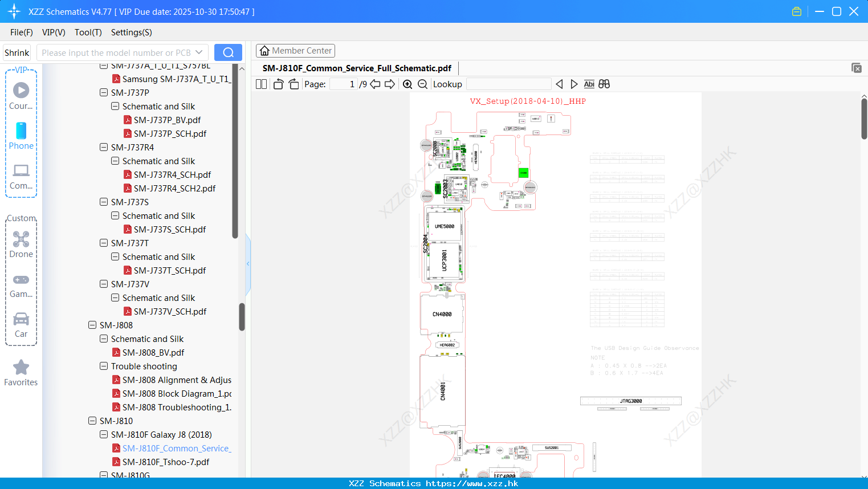Open the Tool menu

point(88,32)
